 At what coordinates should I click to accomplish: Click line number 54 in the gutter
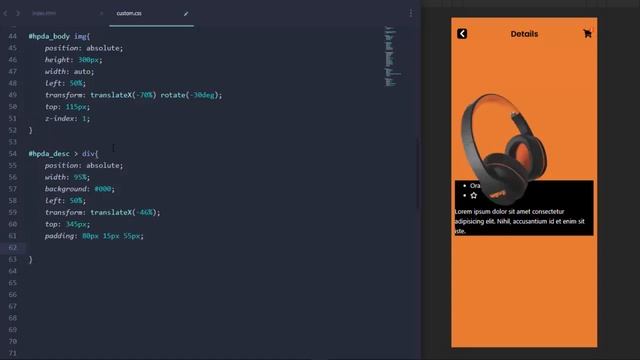(13, 154)
